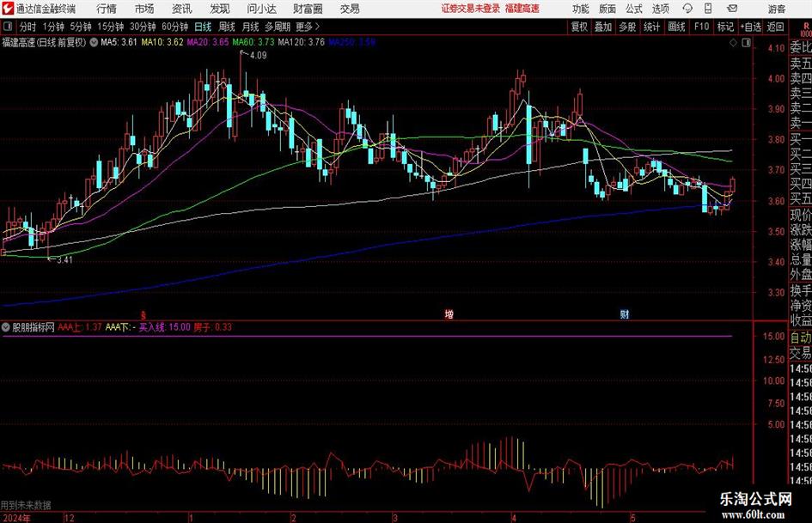Select the 1分钟 period
Screen dimensions: 812x523
tap(53, 27)
